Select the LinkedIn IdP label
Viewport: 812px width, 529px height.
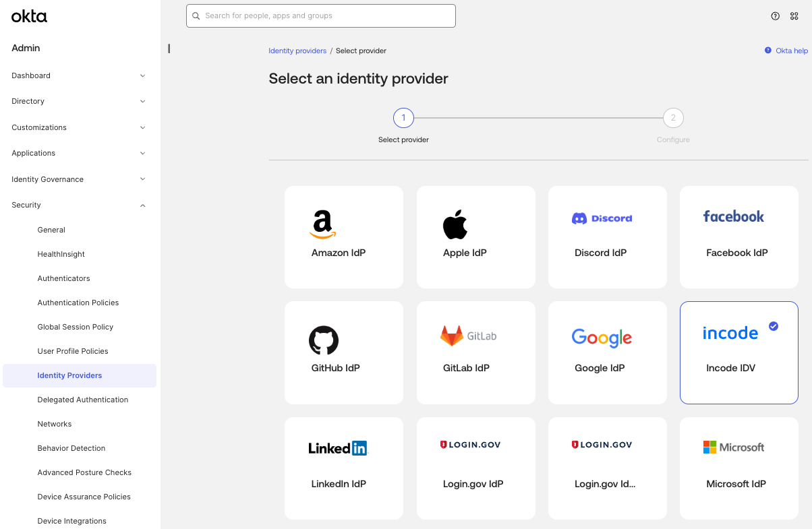pyautogui.click(x=339, y=484)
